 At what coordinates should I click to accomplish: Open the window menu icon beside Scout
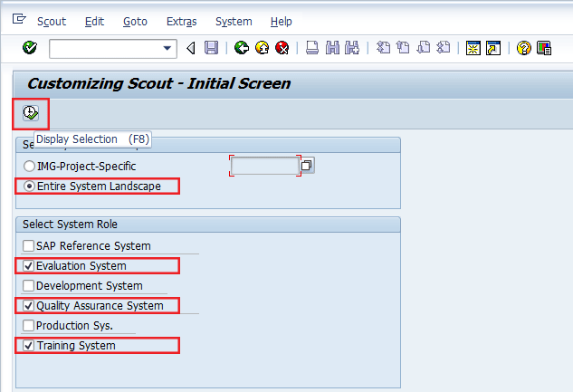[19, 19]
